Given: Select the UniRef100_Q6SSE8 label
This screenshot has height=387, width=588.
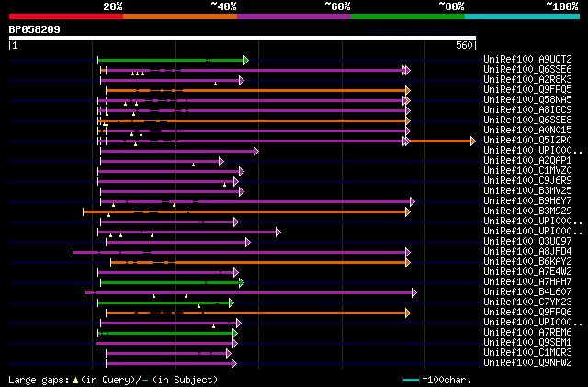Looking at the screenshot, I should point(527,120).
